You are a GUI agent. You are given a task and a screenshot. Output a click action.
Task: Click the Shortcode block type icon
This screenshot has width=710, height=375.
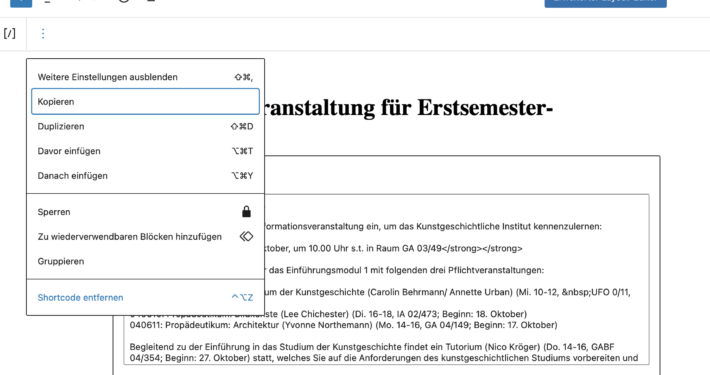10,34
